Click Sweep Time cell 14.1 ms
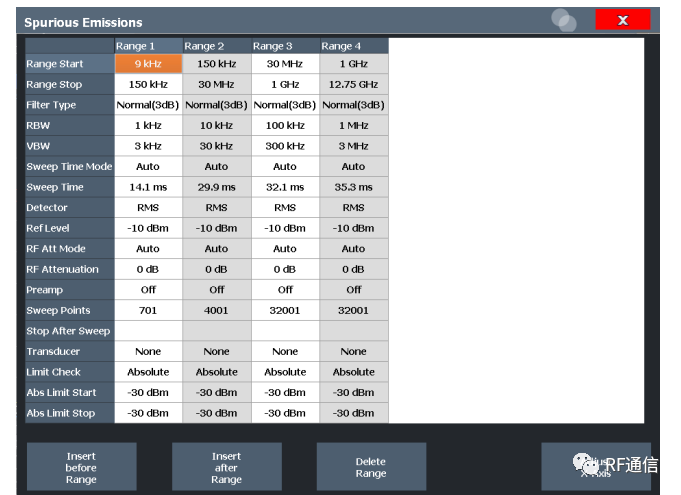 [149, 187]
